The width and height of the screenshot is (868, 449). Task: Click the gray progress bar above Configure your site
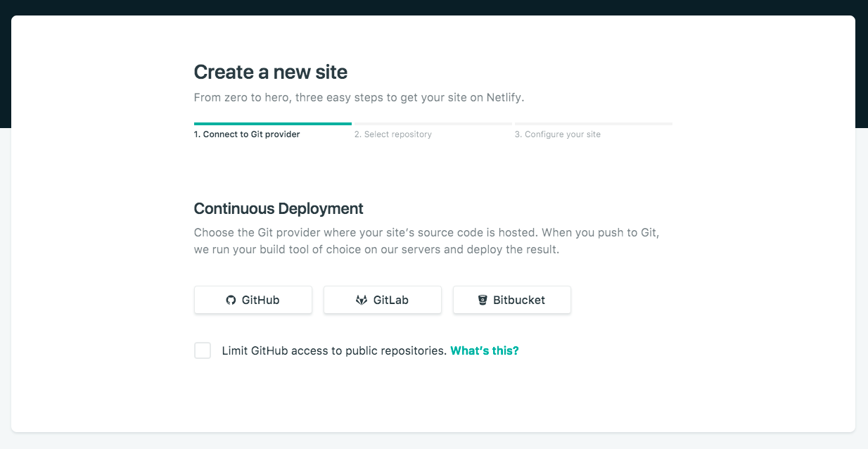(593, 124)
